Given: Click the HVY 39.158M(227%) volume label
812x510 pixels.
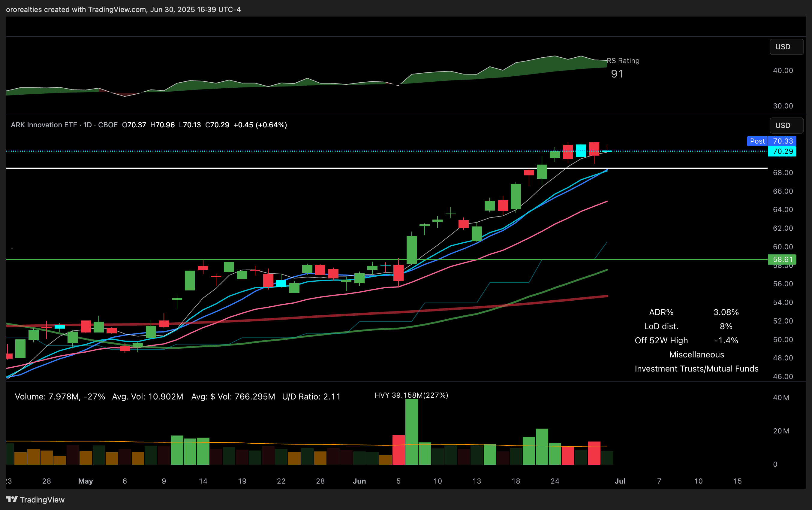Looking at the screenshot, I should tap(411, 395).
